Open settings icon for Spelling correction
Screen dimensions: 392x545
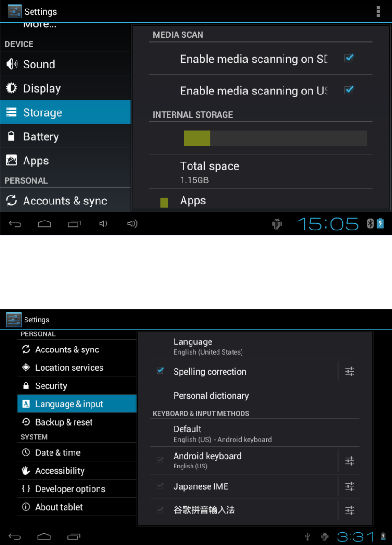pyautogui.click(x=350, y=372)
